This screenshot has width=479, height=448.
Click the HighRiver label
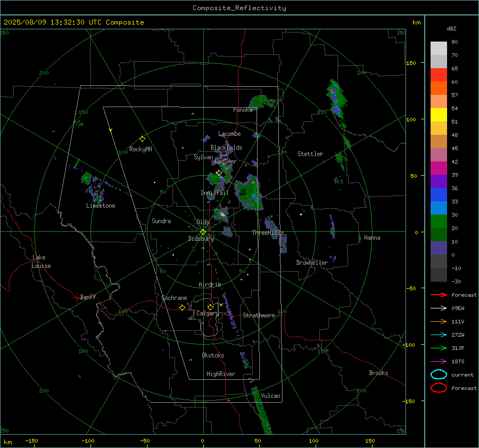221,374
